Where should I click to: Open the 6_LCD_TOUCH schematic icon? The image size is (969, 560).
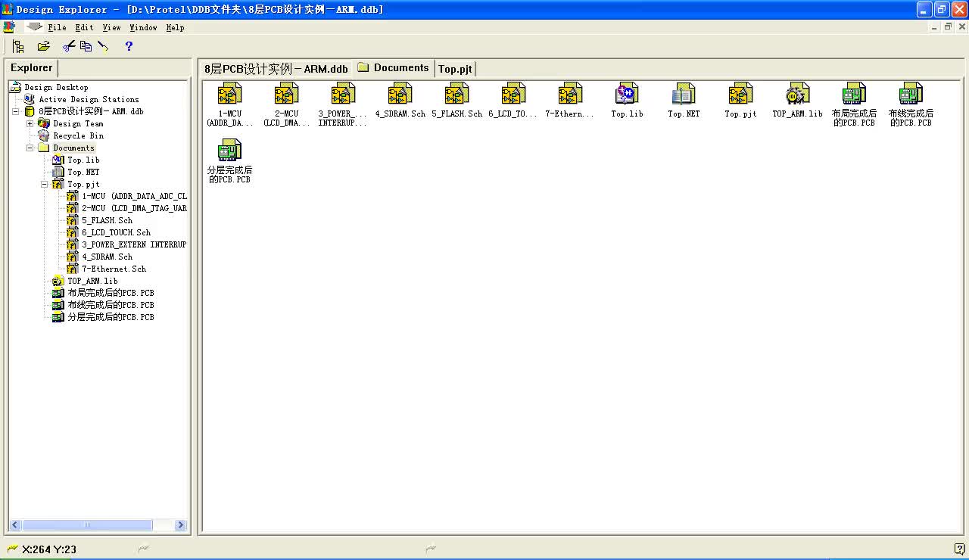tap(513, 95)
